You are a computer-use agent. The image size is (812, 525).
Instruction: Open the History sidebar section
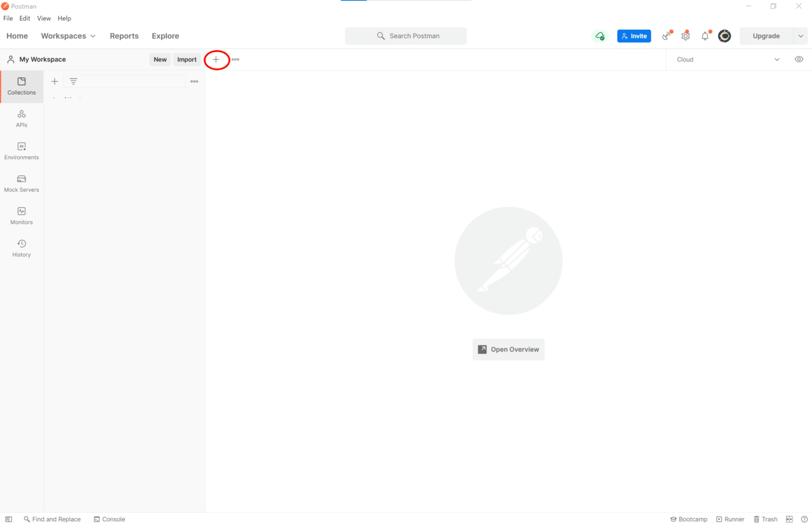coord(22,248)
